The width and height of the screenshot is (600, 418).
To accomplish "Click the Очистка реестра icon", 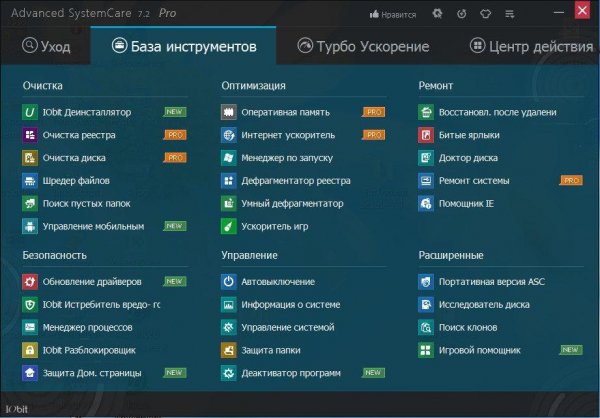I will pyautogui.click(x=30, y=135).
